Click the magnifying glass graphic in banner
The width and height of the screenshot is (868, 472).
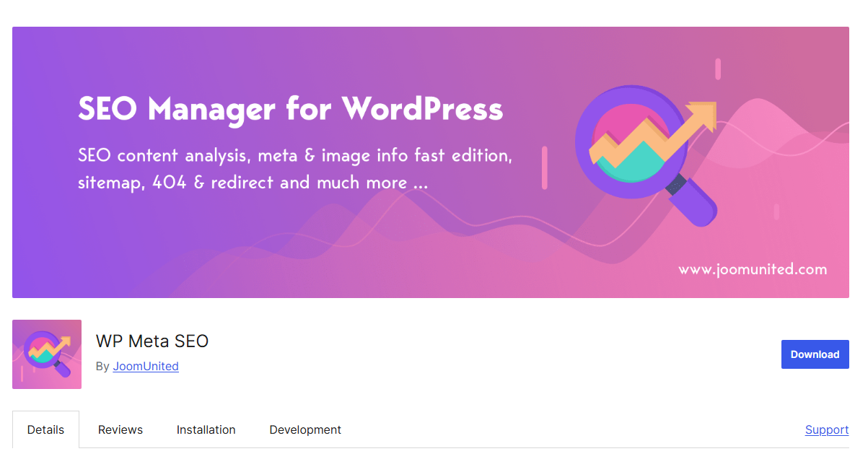646,155
